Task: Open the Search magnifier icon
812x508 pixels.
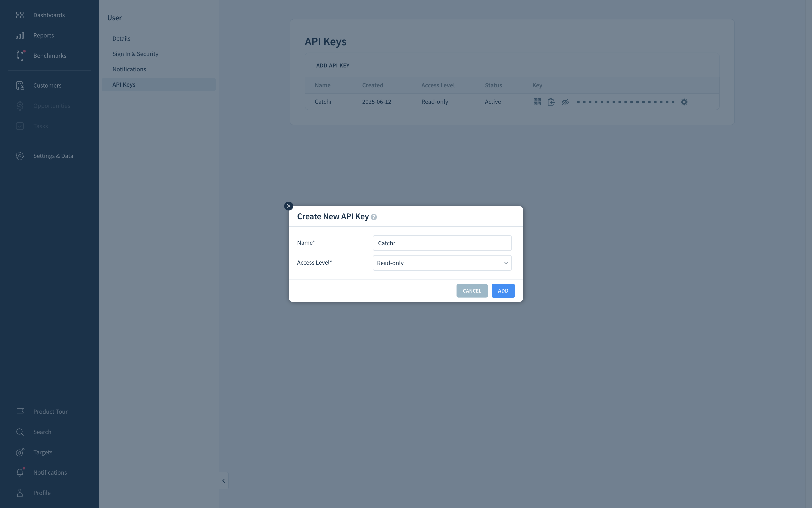Action: pos(20,432)
